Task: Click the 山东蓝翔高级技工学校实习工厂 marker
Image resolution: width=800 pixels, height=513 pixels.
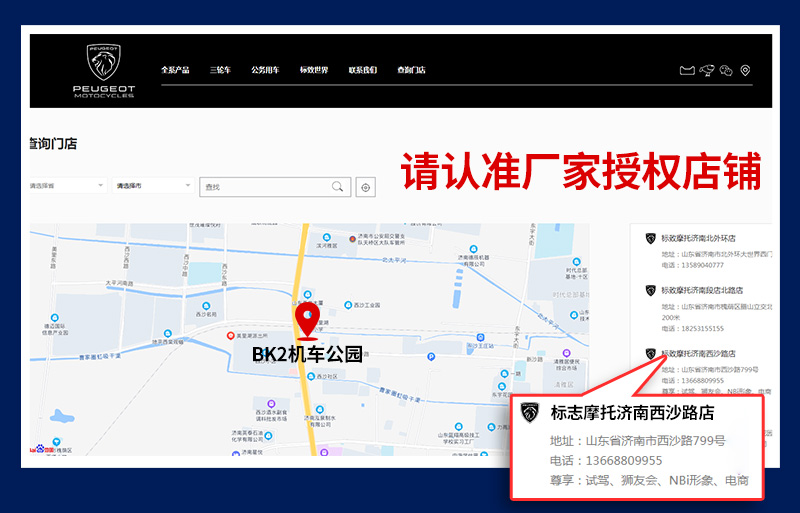Action: point(458,427)
